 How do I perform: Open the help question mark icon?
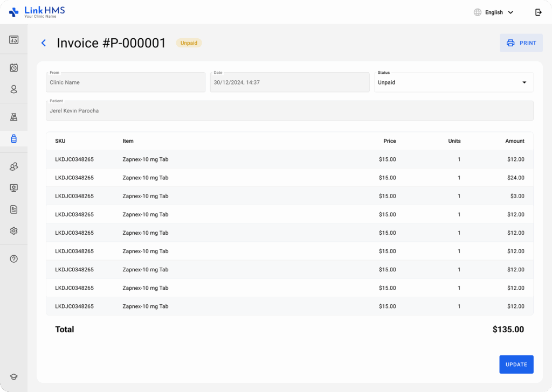click(x=13, y=259)
